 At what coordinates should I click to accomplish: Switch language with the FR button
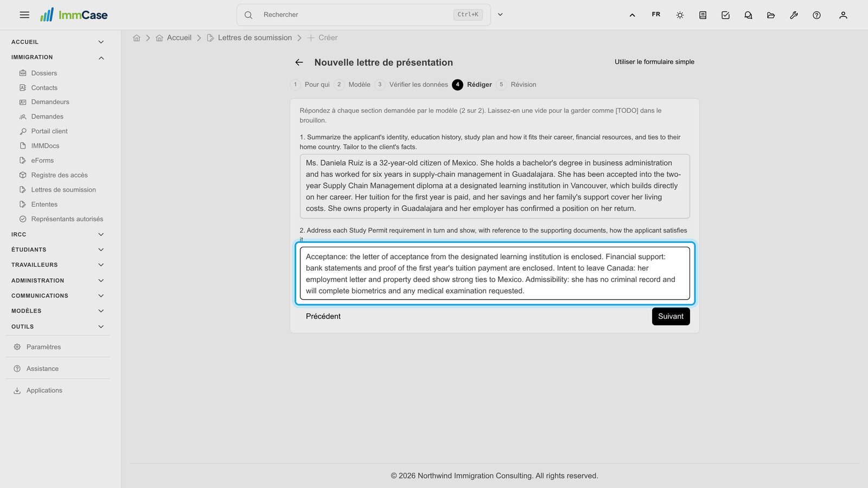[656, 15]
